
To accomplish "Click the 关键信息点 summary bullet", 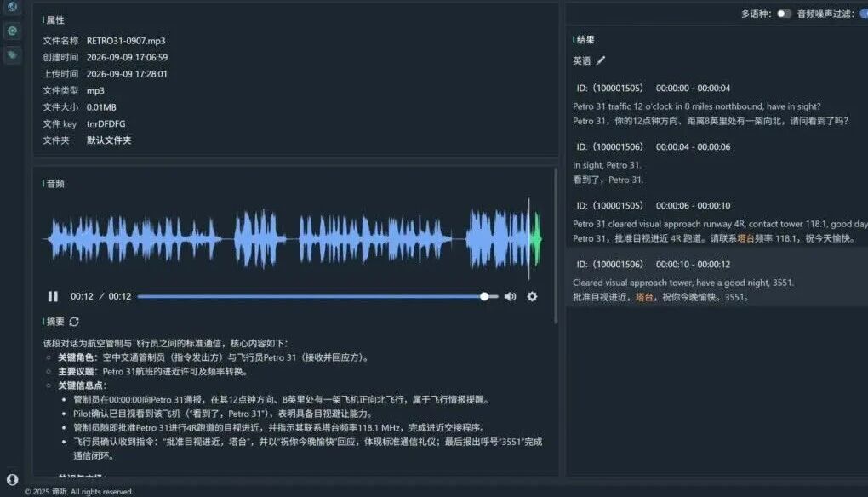I will click(x=83, y=386).
